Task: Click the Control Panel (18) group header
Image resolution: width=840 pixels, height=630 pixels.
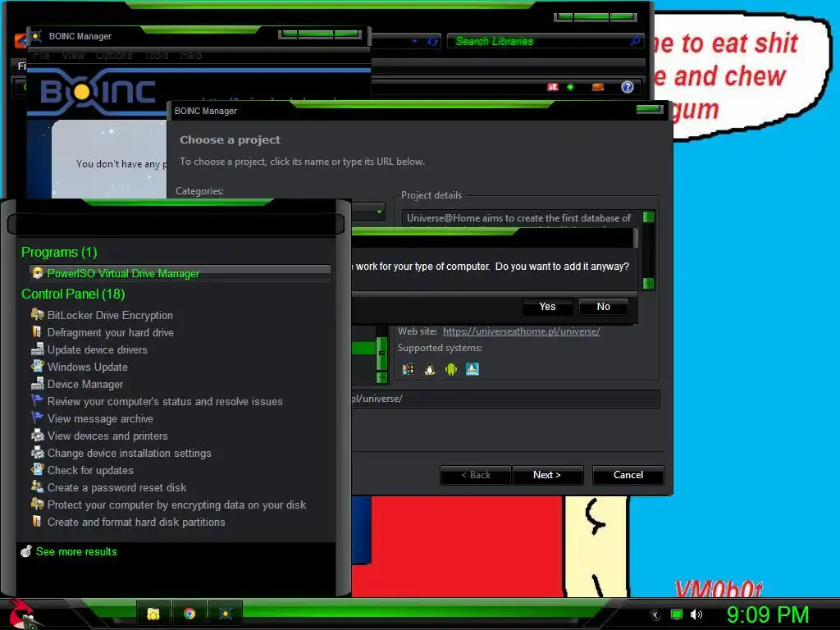Action: (x=73, y=294)
